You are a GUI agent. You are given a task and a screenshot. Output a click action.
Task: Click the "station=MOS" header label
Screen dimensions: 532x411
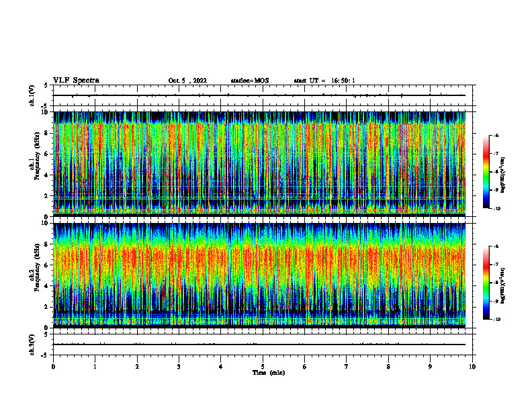250,81
